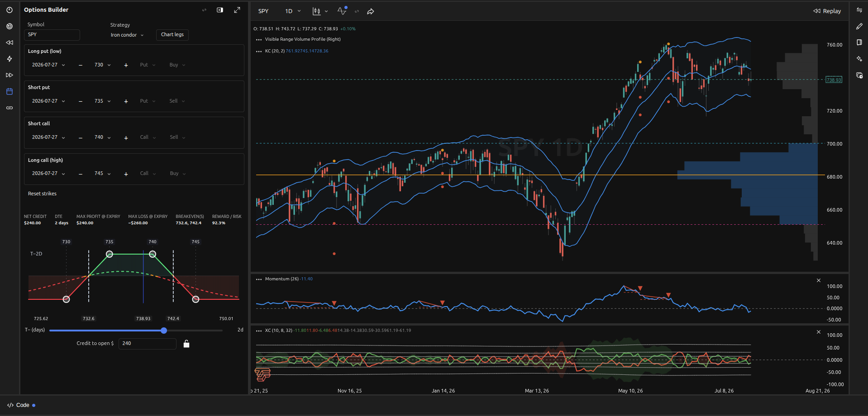Close the Momentum indicator pane
The width and height of the screenshot is (868, 416).
[x=818, y=280]
